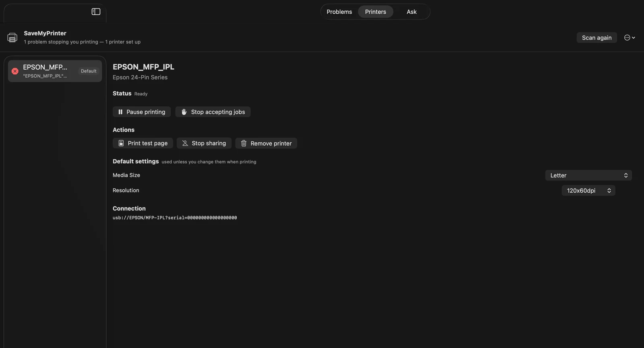
Task: Click the Actions heading
Action: [x=124, y=130]
